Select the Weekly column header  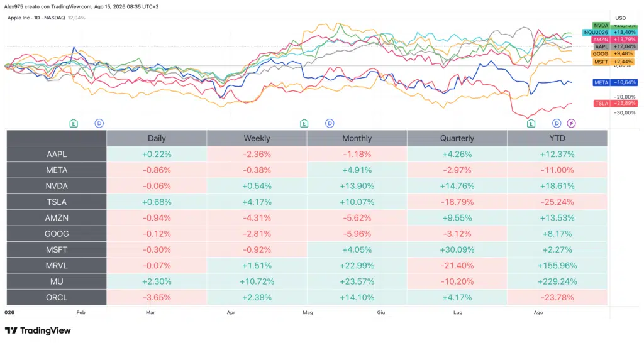tap(257, 138)
